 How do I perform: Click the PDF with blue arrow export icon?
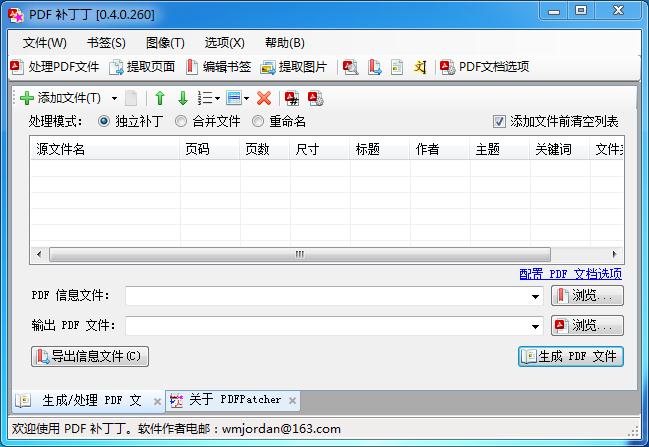[x=375, y=67]
